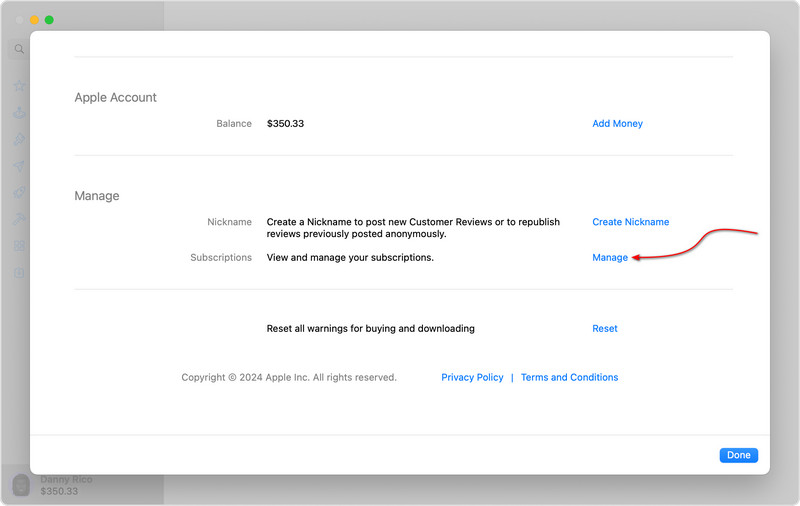This screenshot has height=506, width=800.
Task: Close the sheet with the Done button
Action: click(x=738, y=455)
